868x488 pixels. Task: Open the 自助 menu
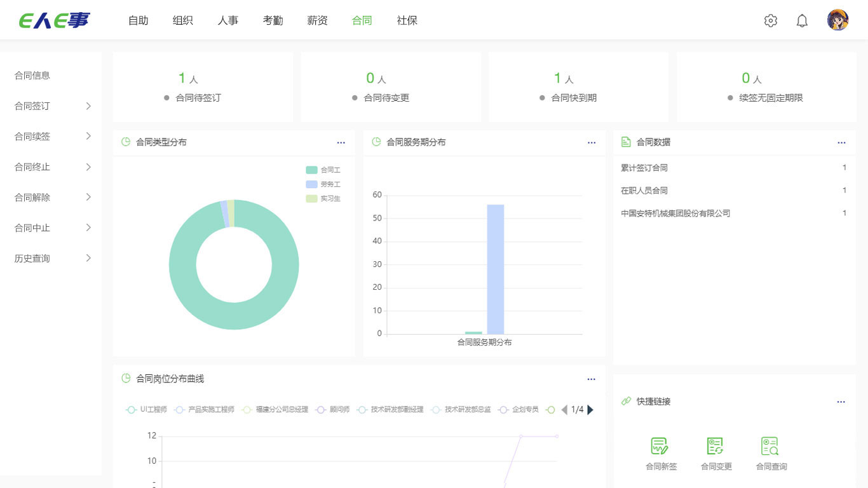point(139,20)
